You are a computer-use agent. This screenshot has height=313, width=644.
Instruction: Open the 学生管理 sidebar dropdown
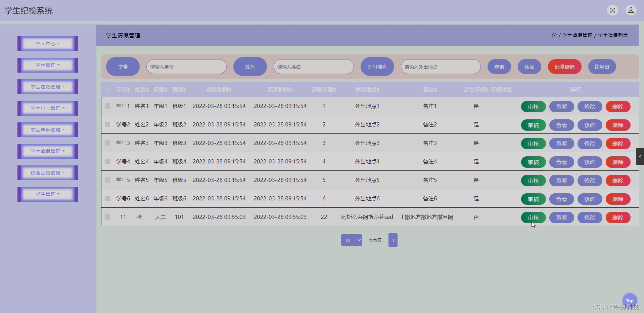pos(47,65)
